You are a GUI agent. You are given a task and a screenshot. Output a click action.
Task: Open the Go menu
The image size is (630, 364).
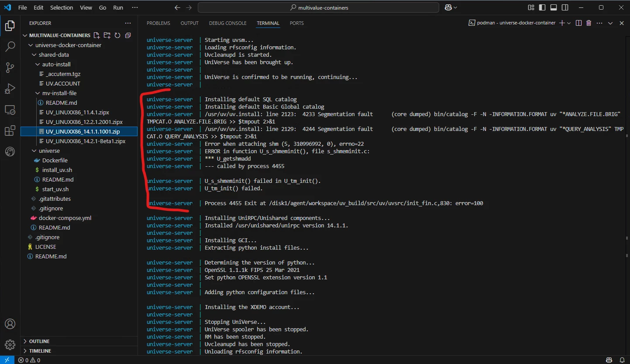pyautogui.click(x=103, y=7)
